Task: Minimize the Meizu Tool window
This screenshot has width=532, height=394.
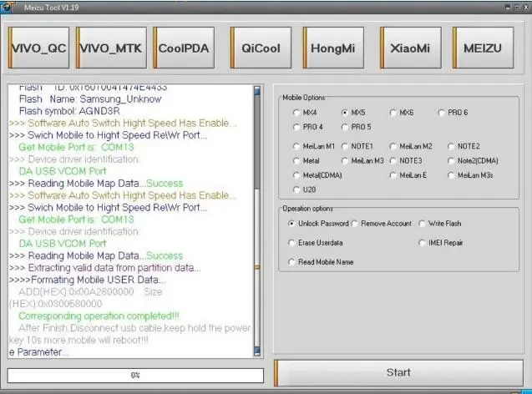Action: click(x=508, y=8)
